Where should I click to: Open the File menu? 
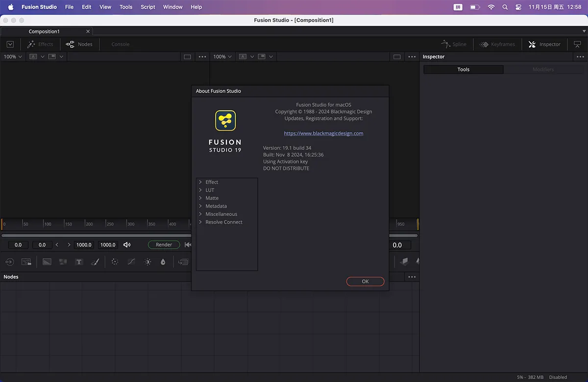click(x=70, y=7)
